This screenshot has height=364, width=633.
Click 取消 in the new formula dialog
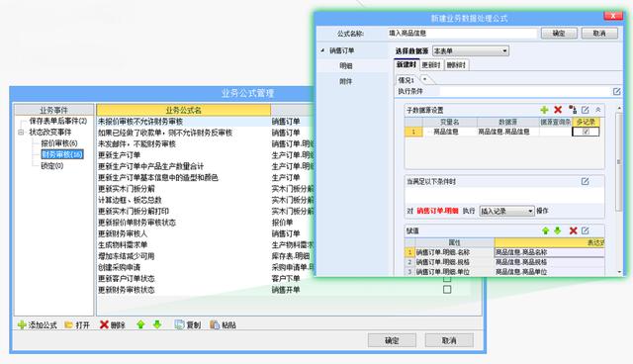[x=599, y=34]
